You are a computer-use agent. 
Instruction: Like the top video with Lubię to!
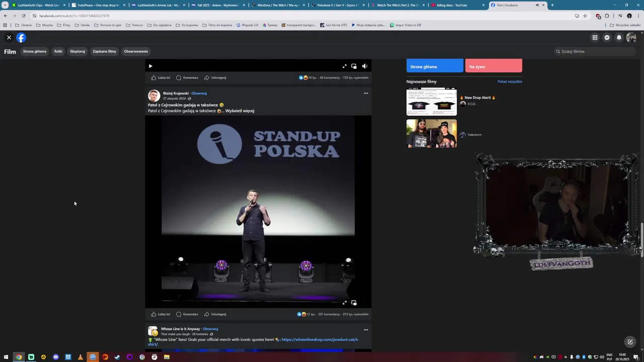pos(160,78)
